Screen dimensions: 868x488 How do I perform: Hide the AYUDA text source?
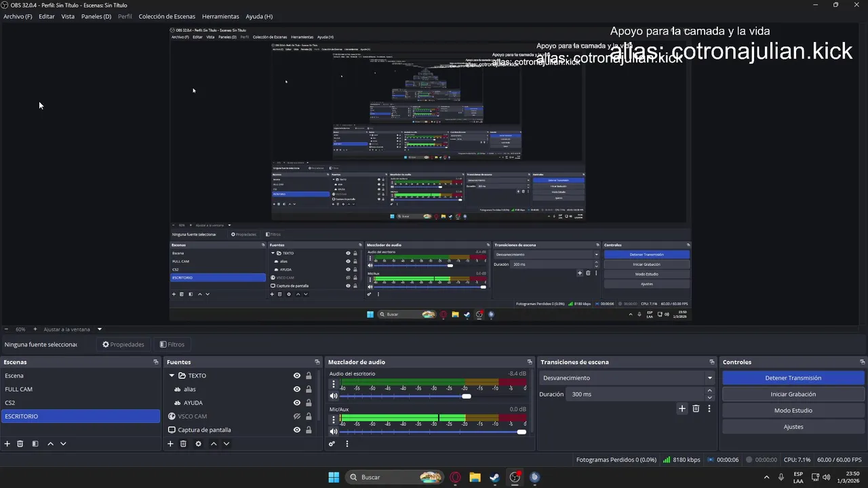296,403
